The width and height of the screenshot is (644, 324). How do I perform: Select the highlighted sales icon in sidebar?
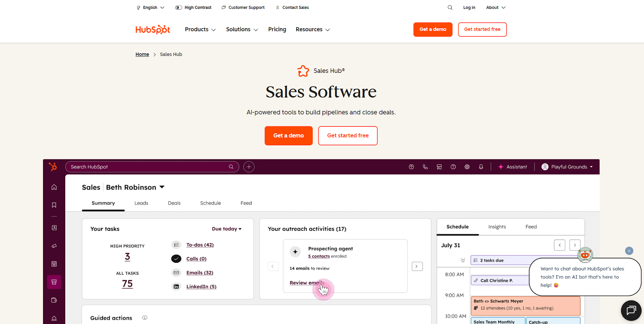(x=54, y=282)
